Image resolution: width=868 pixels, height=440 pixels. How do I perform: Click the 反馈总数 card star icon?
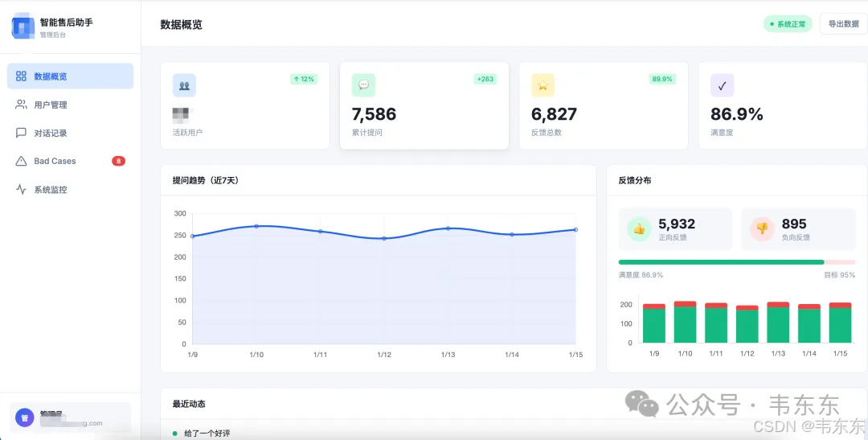tap(543, 85)
